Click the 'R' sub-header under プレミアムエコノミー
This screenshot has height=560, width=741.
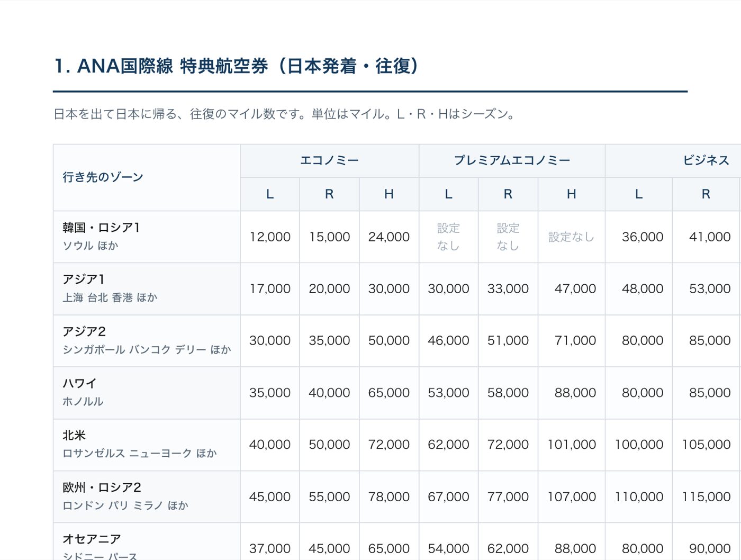tap(508, 194)
